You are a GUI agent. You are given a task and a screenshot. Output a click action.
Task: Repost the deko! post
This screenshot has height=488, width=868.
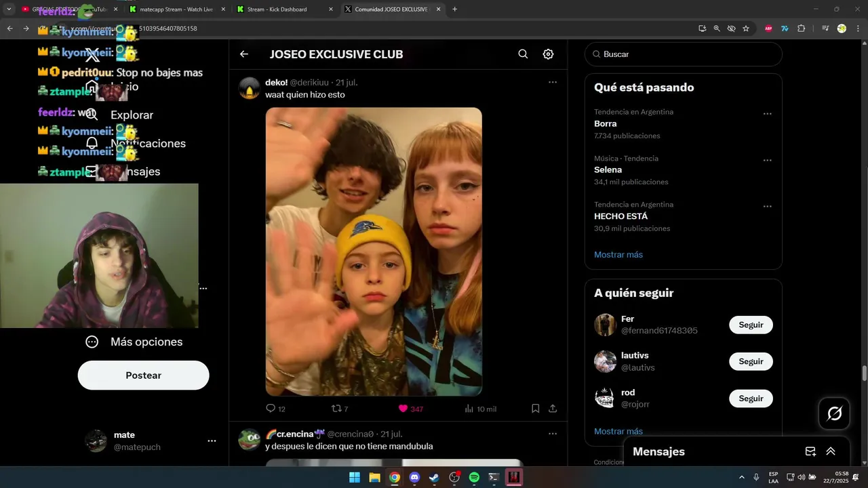339,409
